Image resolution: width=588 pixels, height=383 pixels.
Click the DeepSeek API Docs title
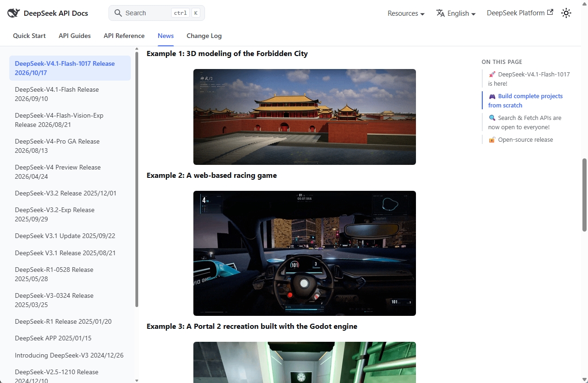(x=56, y=13)
